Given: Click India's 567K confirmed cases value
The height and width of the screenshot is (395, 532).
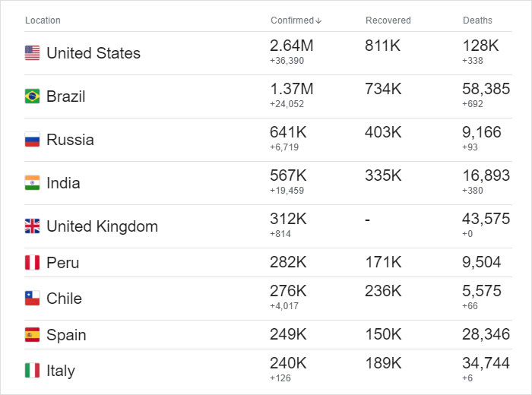Looking at the screenshot, I should [x=289, y=175].
